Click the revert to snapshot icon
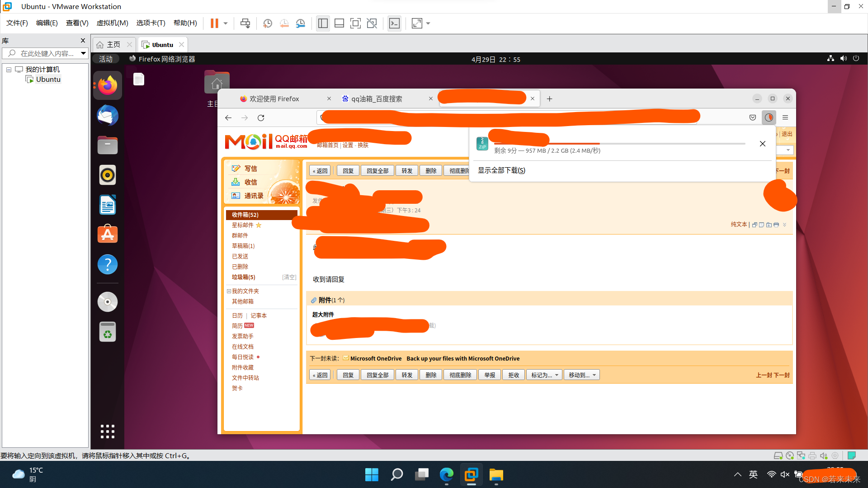The image size is (868, 488). click(x=284, y=23)
